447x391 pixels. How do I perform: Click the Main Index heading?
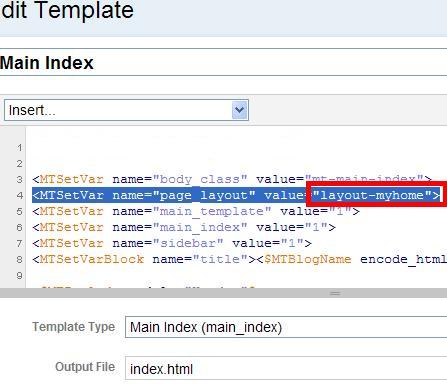pos(47,63)
